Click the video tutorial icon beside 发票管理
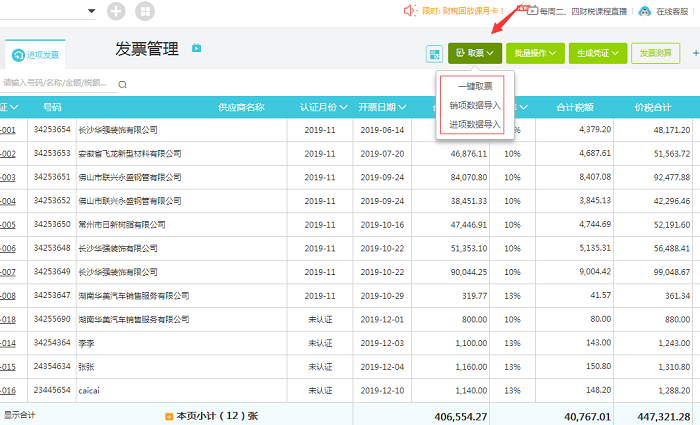 (x=196, y=48)
